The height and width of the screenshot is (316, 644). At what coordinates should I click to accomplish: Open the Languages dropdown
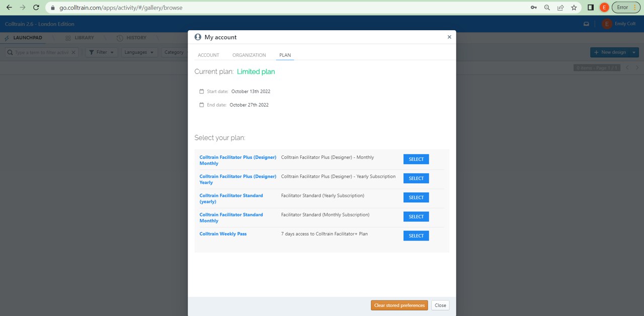[x=139, y=52]
